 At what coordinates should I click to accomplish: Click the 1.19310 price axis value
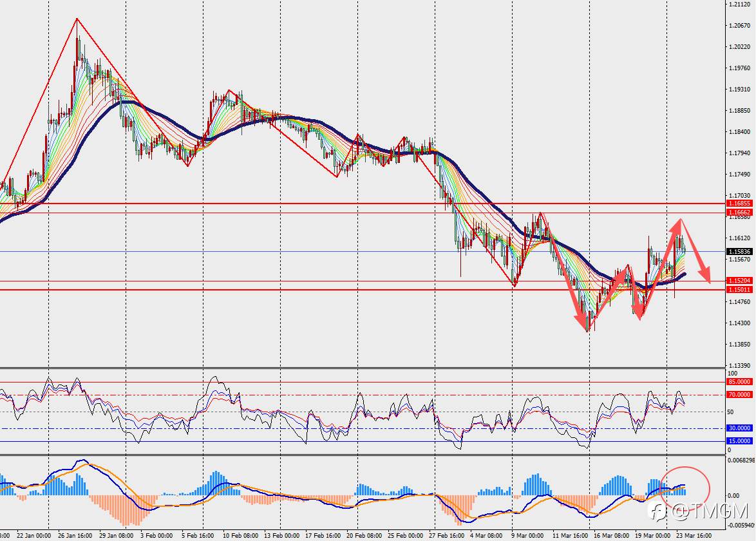(740, 90)
